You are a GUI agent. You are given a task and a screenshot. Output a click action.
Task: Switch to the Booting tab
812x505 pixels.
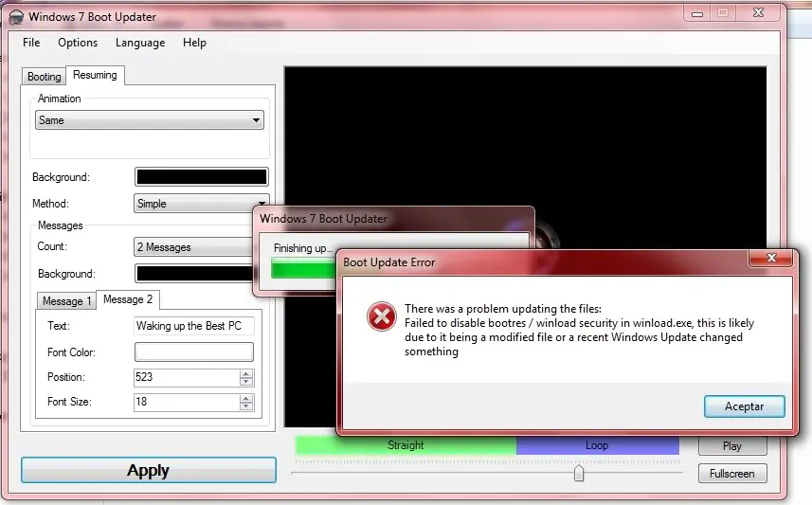44,77
